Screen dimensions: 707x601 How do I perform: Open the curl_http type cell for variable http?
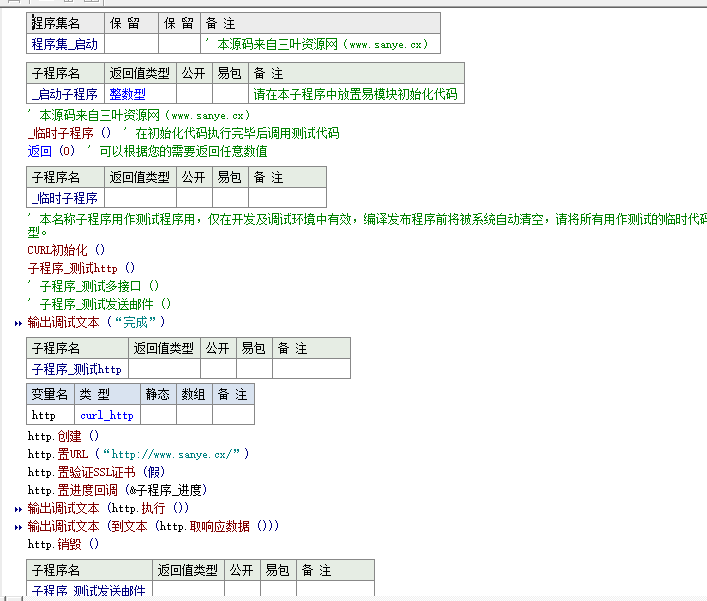[106, 415]
